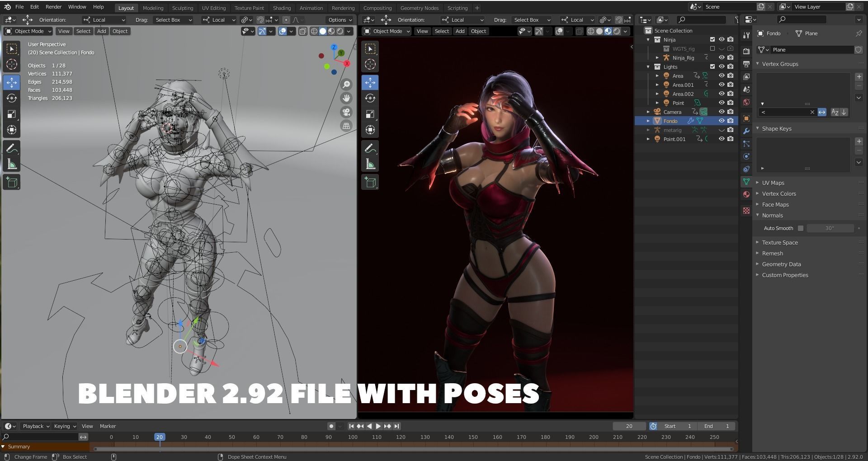
Task: Click the pin icon in the Properties header
Action: click(859, 33)
